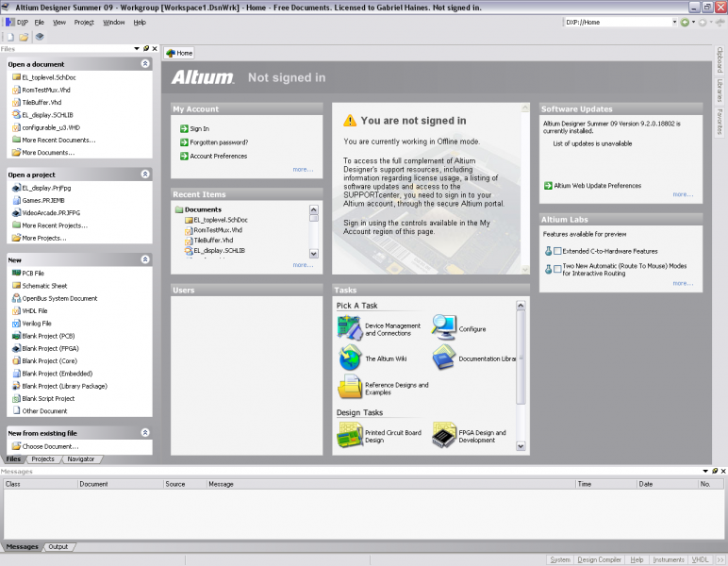Collapse the Open a project section

point(145,175)
